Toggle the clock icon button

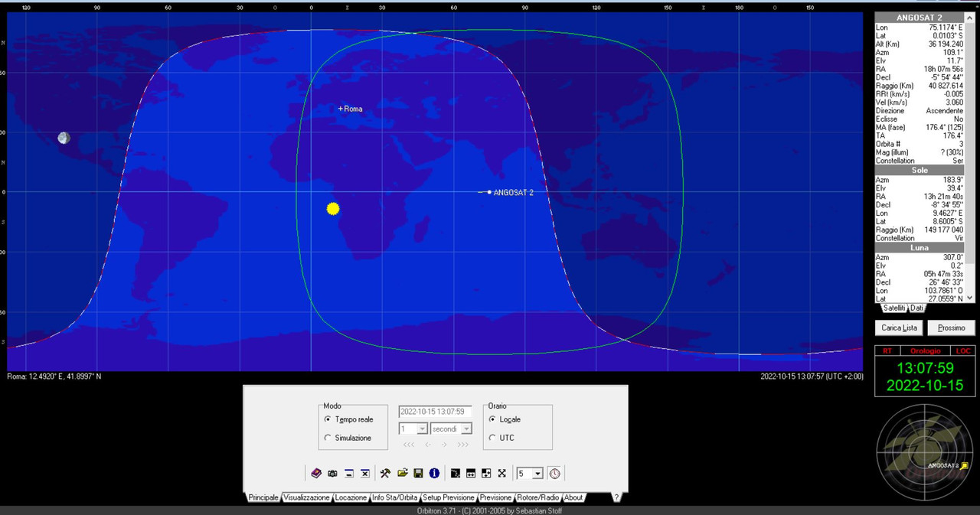(554, 473)
